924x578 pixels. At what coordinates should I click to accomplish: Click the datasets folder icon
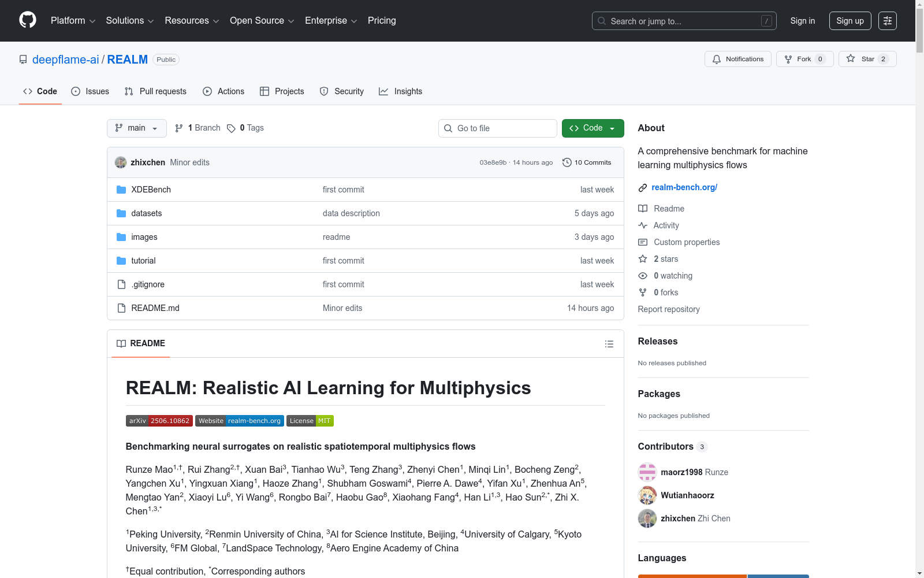121,213
